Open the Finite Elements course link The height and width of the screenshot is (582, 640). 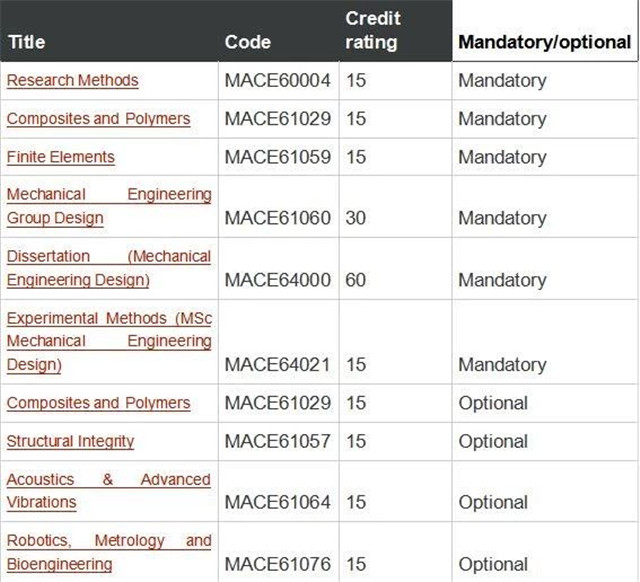click(61, 157)
